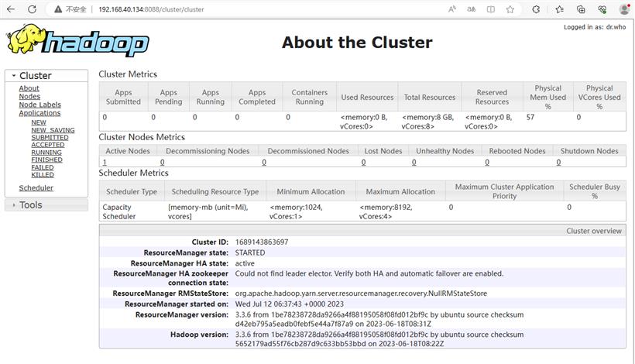Click the Apps Submitted column header
Image resolution: width=635 pixels, height=364 pixels.
point(124,97)
